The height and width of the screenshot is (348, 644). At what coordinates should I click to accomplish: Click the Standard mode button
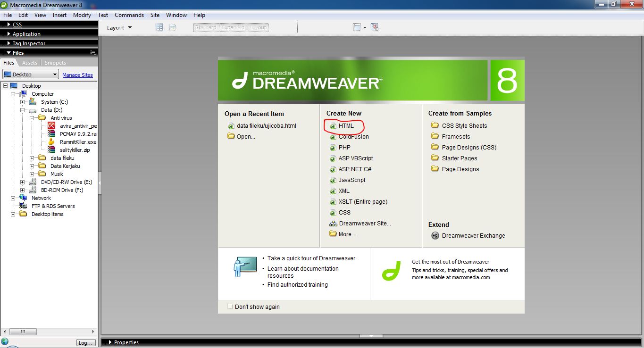click(206, 27)
